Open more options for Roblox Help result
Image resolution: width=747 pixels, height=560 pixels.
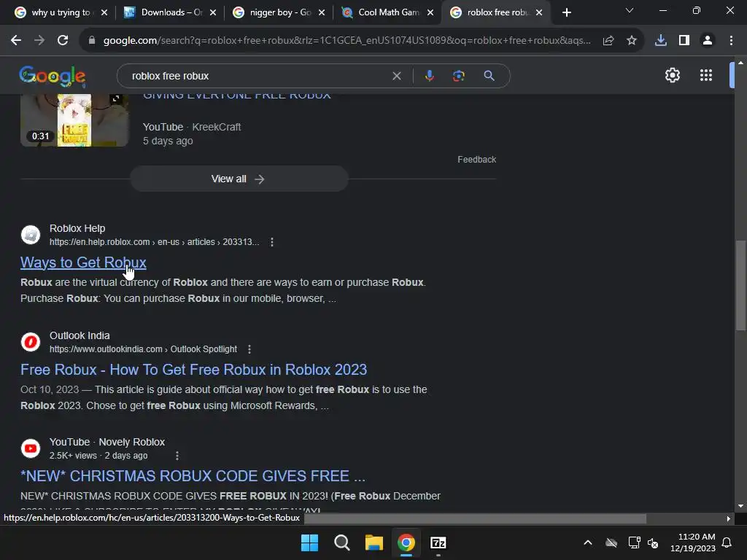272,242
